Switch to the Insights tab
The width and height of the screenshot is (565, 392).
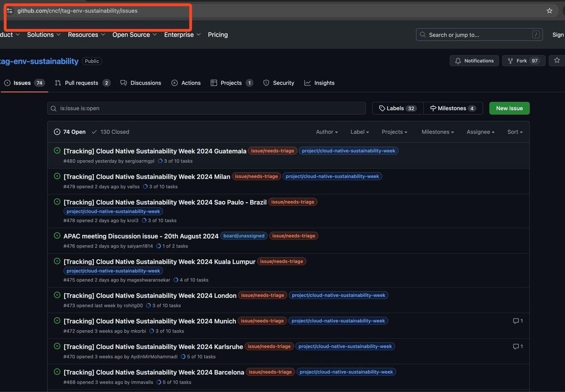tap(319, 83)
